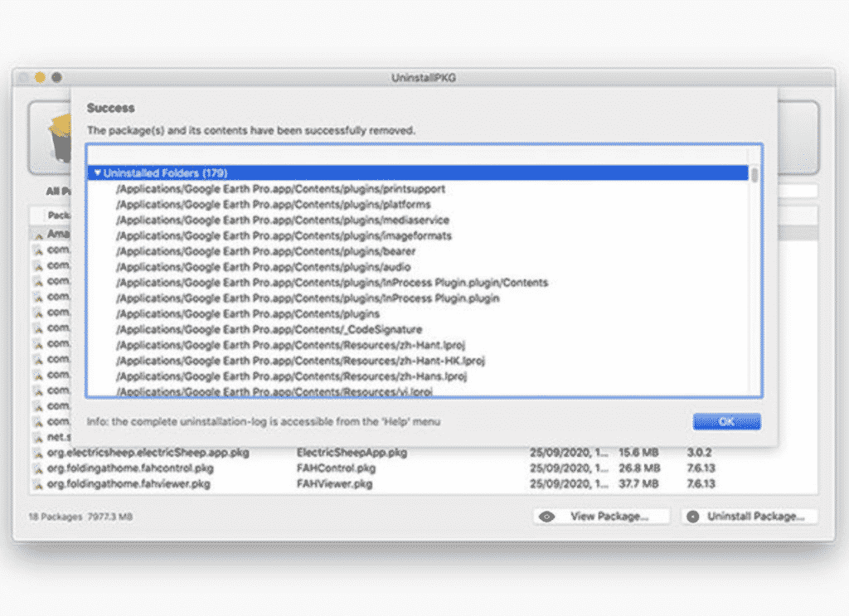The height and width of the screenshot is (616, 849).
Task: Collapse the Uninstalled Folders (179) disclosure triangle
Action: 99,173
